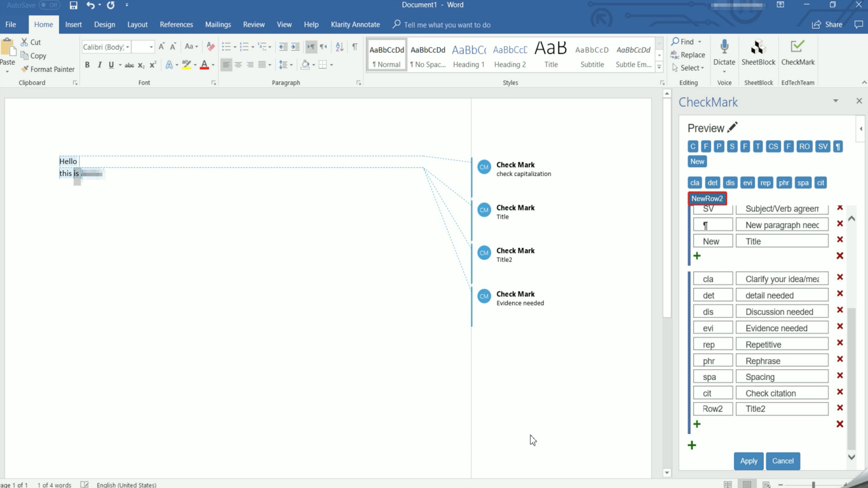Insert the 'cla' comment from preview
Image resolution: width=868 pixels, height=488 pixels.
695,183
